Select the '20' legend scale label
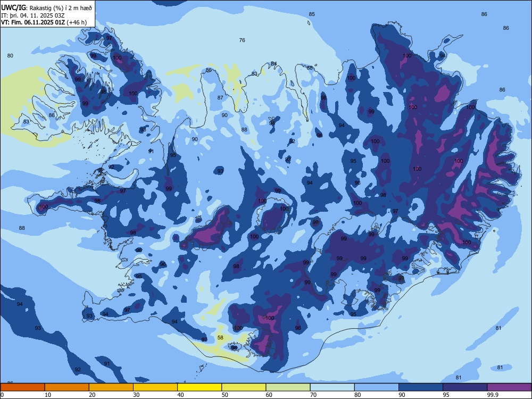Viewport: 532px width, 399px height. (92, 395)
